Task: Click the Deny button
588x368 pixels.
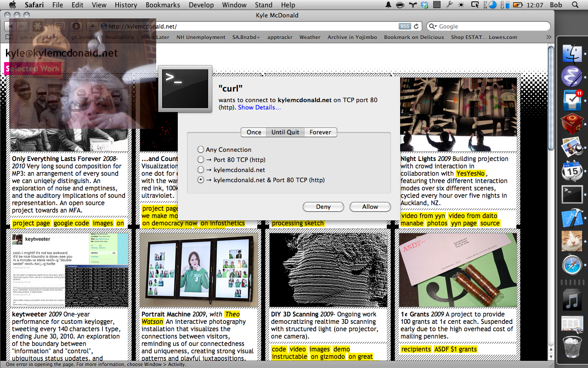Action: click(323, 207)
